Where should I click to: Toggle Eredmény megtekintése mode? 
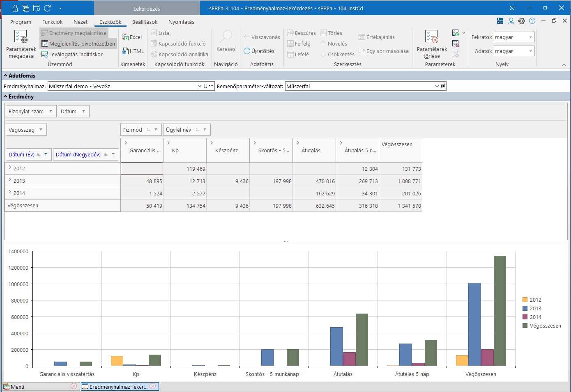74,33
